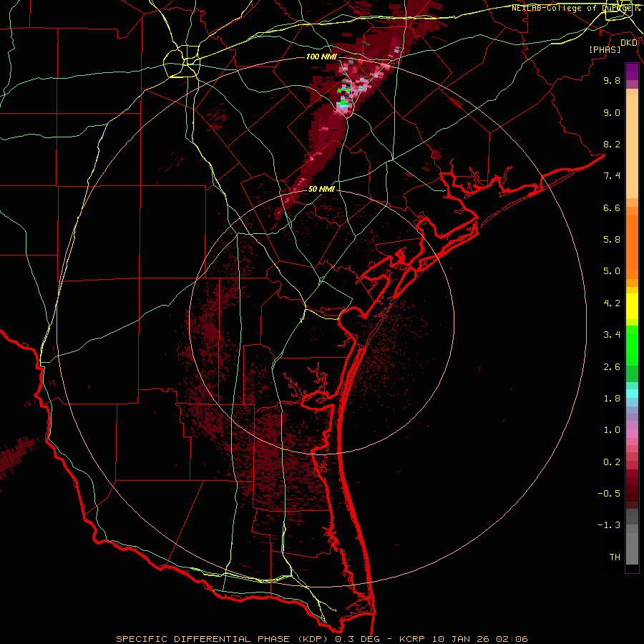The height and width of the screenshot is (644, 644).
Task: Click the 0.2 value on color scale
Action: (x=612, y=462)
